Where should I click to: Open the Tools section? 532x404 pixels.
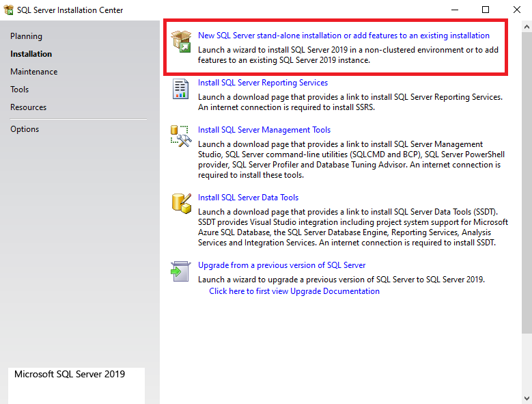(x=19, y=90)
